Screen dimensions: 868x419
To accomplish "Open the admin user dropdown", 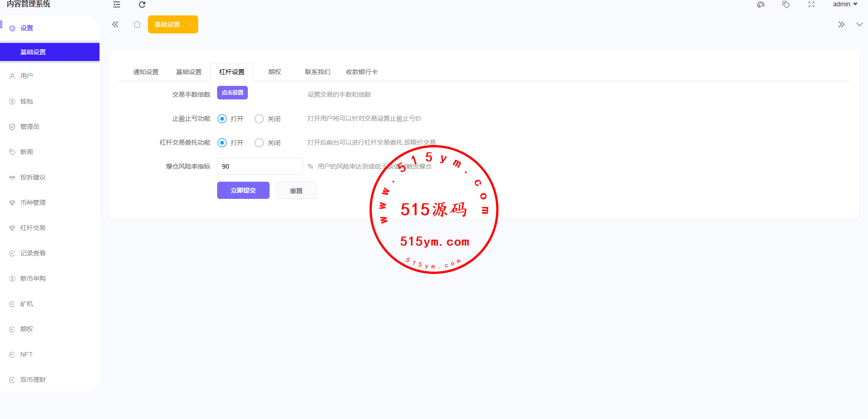I will (x=845, y=5).
